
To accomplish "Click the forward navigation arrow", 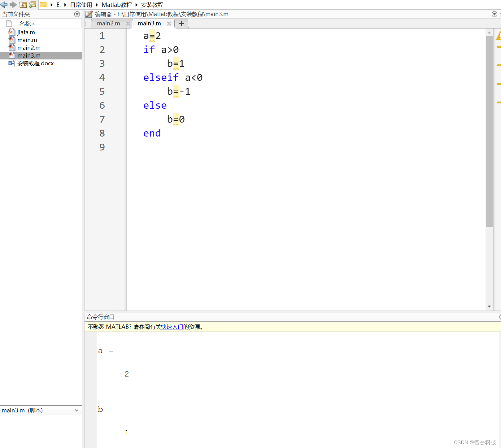I will (13, 5).
